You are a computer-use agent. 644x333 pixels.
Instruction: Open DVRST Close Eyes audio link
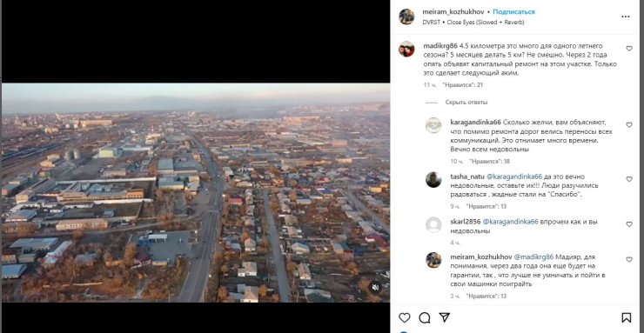473,23
